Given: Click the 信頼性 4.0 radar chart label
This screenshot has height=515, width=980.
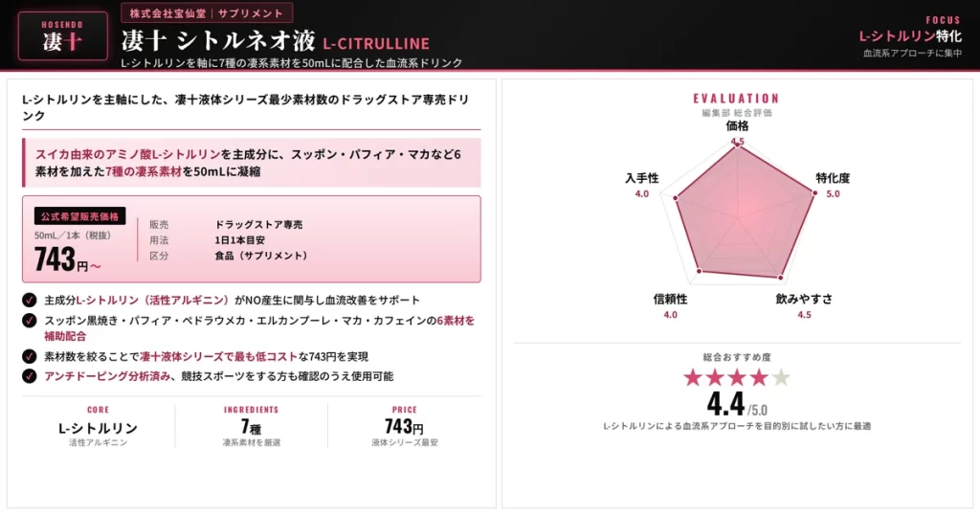Looking at the screenshot, I should click(x=670, y=306).
